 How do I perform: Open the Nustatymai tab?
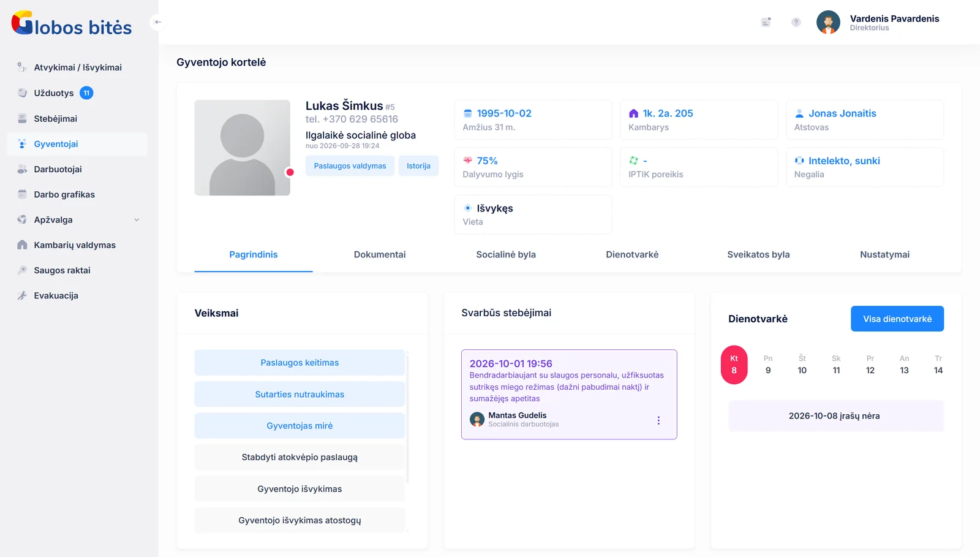884,254
